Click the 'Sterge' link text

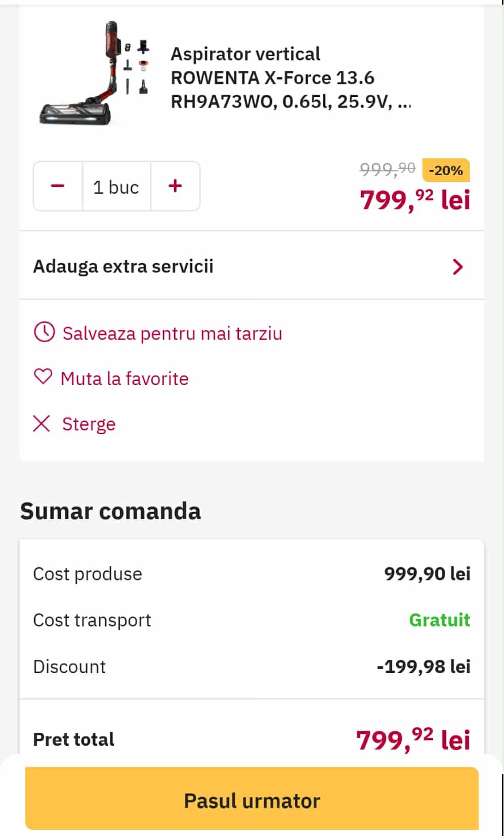(x=89, y=424)
